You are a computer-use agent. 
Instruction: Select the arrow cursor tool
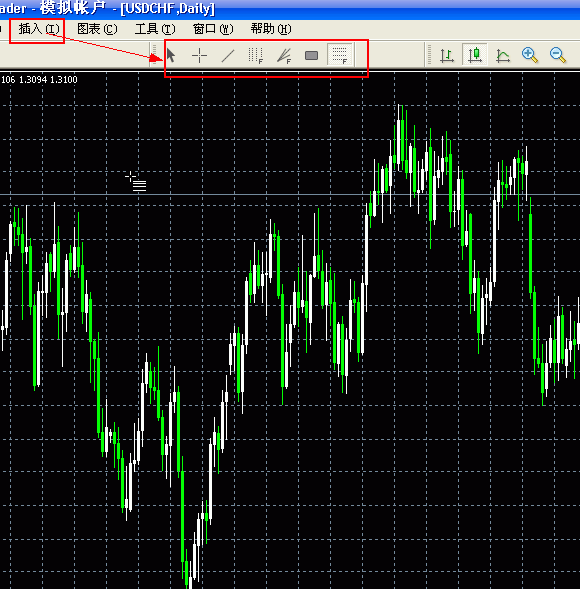(171, 56)
